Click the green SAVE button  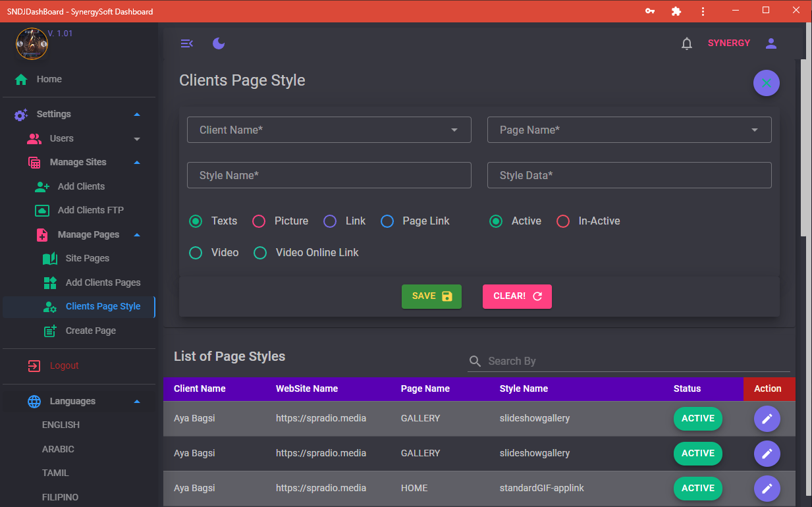point(431,296)
